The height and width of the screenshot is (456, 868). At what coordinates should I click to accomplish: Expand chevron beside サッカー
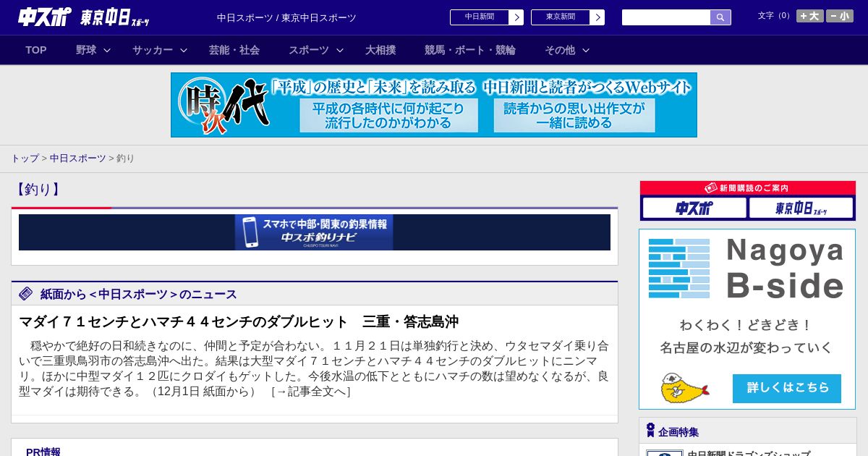pos(184,50)
